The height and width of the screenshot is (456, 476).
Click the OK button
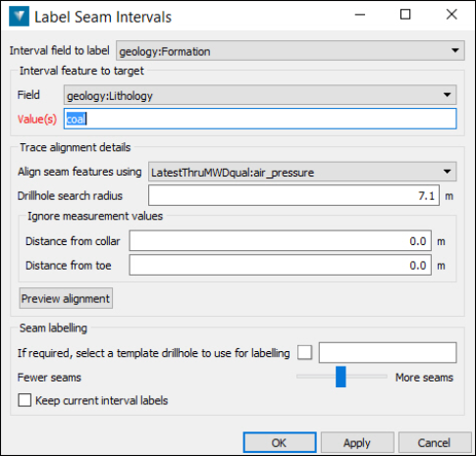(280, 442)
